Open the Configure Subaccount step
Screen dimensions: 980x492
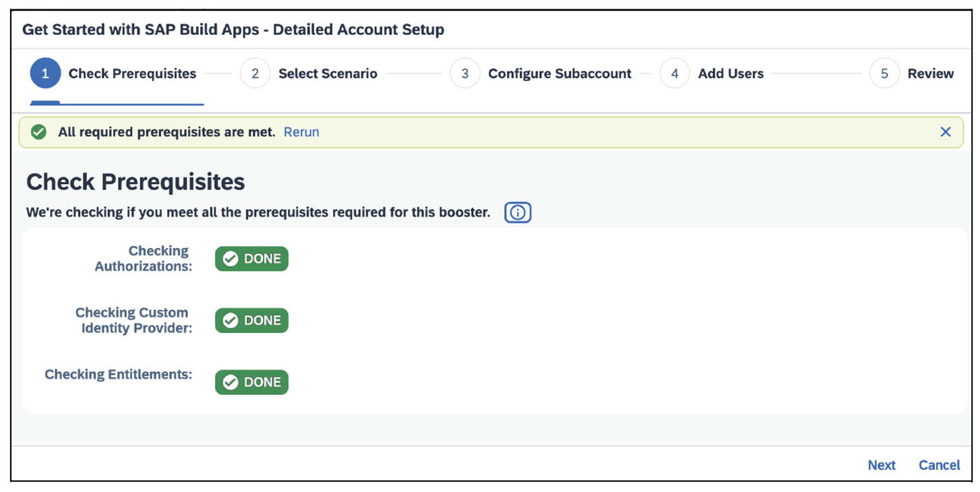[559, 73]
